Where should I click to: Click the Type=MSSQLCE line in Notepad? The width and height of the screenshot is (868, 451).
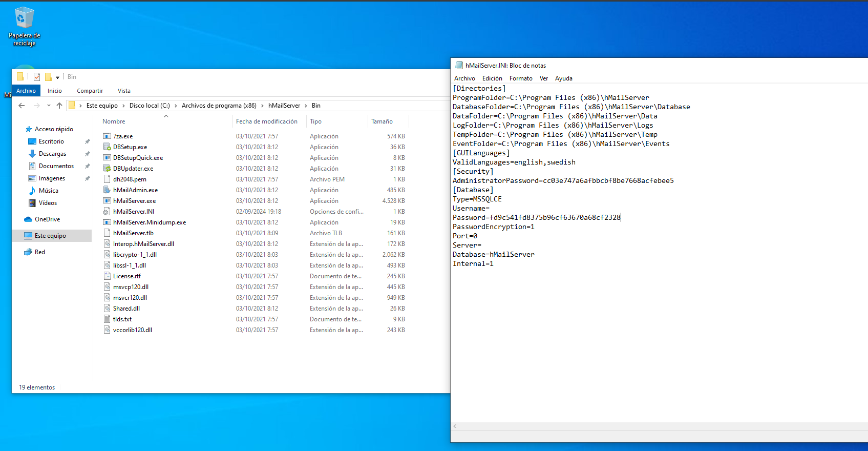477,199
